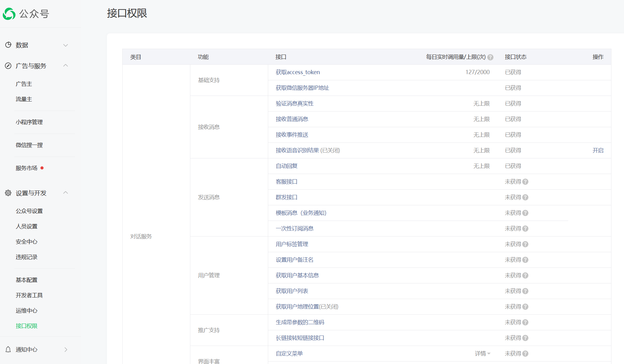Click question mark next to 客服接口 status
The width and height of the screenshot is (624, 364).
[x=525, y=182]
